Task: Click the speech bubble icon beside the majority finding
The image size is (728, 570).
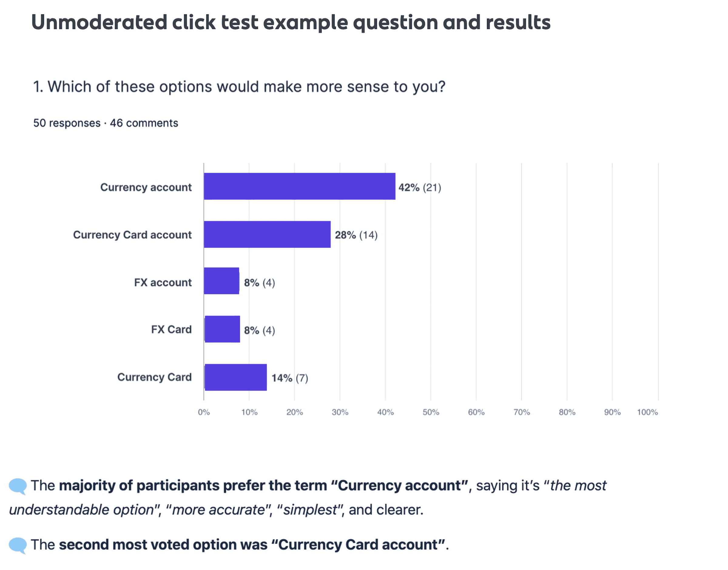Action: tap(18, 486)
